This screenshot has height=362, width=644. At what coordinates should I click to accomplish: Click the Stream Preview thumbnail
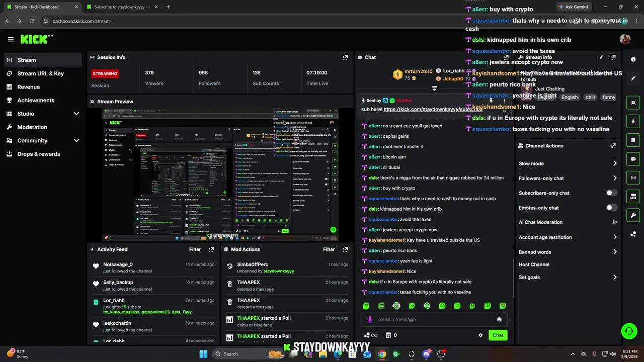[x=220, y=174]
